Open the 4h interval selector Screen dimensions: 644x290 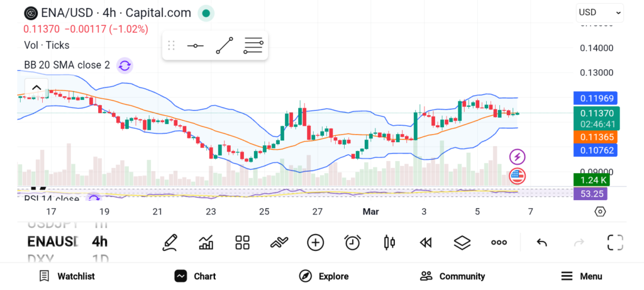tap(99, 242)
